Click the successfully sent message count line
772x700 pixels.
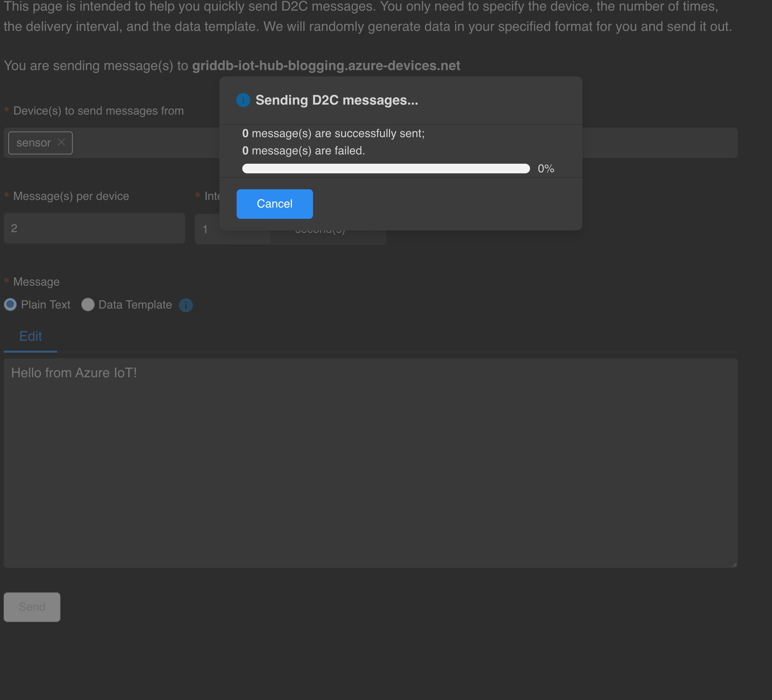pyautogui.click(x=333, y=133)
